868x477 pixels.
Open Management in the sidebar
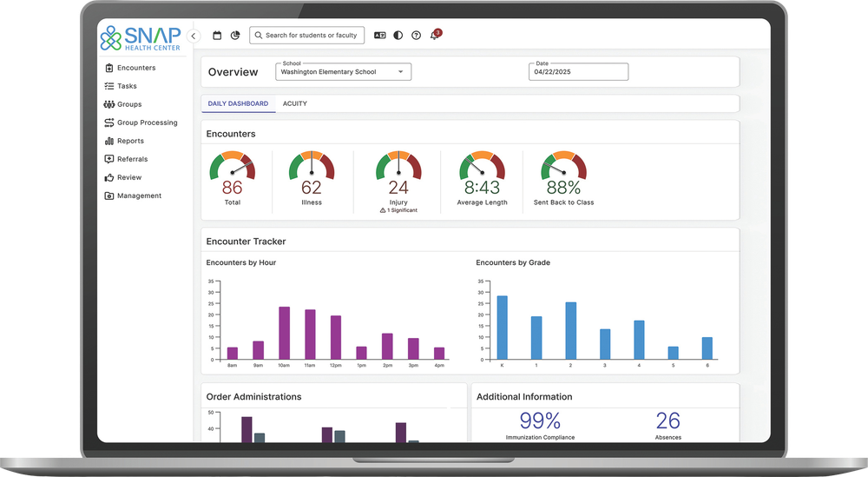133,195
